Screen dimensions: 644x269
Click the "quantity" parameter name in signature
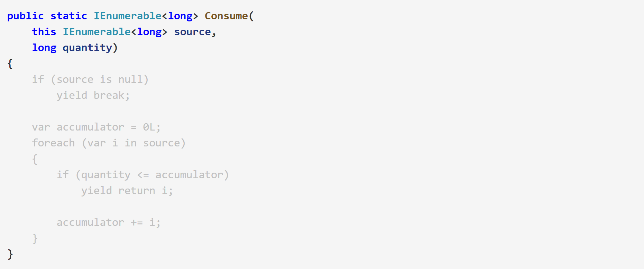click(x=87, y=48)
